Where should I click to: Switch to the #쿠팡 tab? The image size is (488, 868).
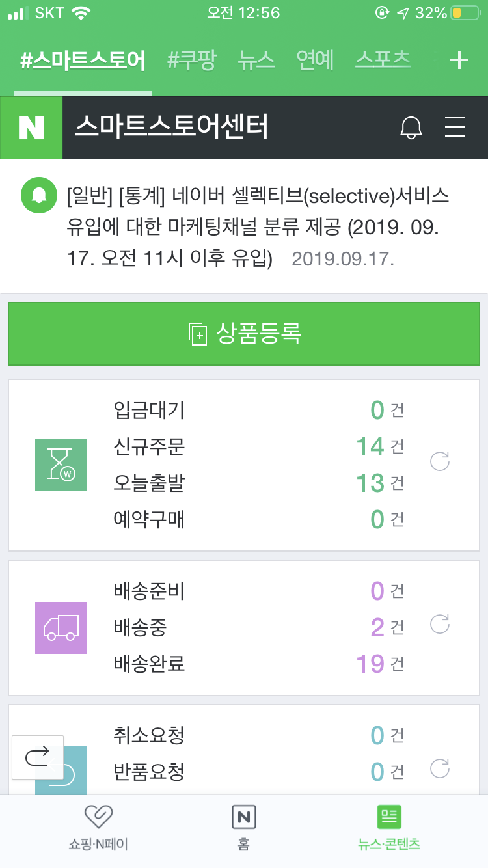pyautogui.click(x=192, y=61)
